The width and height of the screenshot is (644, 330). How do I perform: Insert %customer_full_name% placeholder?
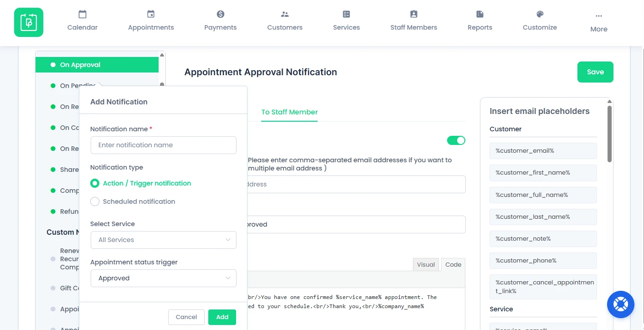pyautogui.click(x=543, y=195)
